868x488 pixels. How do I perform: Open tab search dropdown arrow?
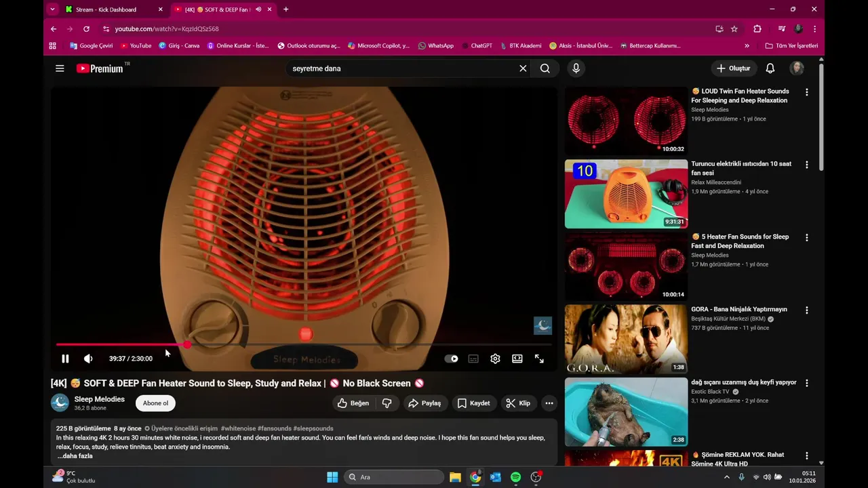52,9
